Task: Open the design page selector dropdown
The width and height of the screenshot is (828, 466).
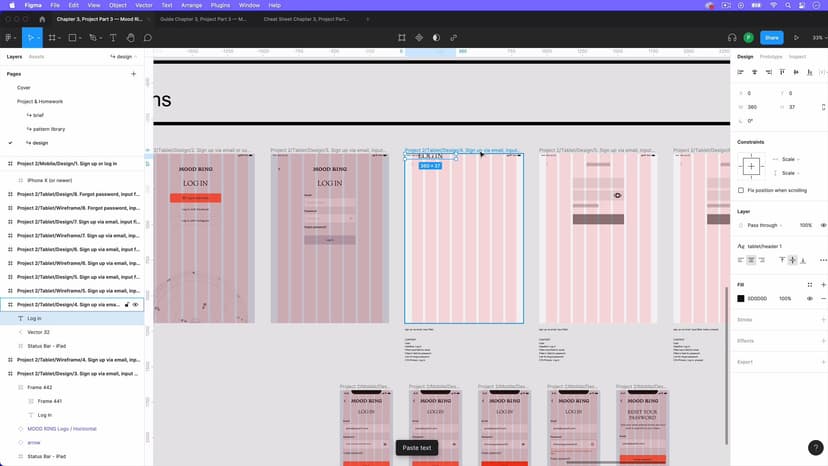Action: click(x=124, y=57)
